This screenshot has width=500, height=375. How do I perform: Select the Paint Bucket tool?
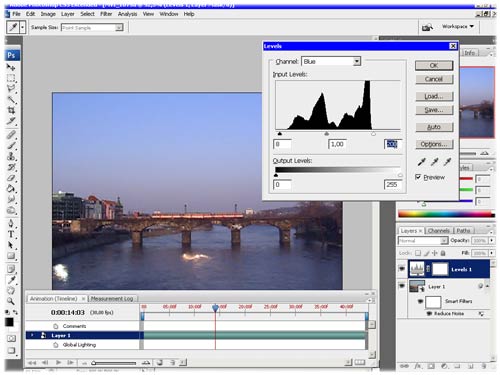(x=11, y=189)
